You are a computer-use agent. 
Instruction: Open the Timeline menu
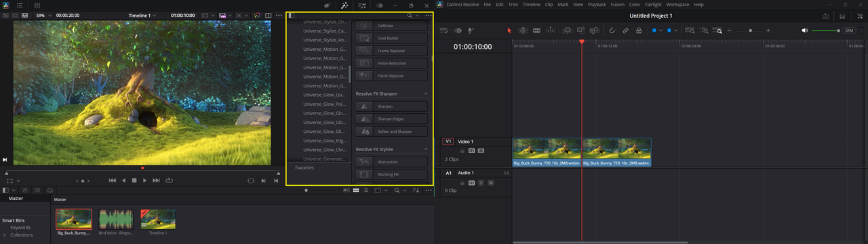532,5
